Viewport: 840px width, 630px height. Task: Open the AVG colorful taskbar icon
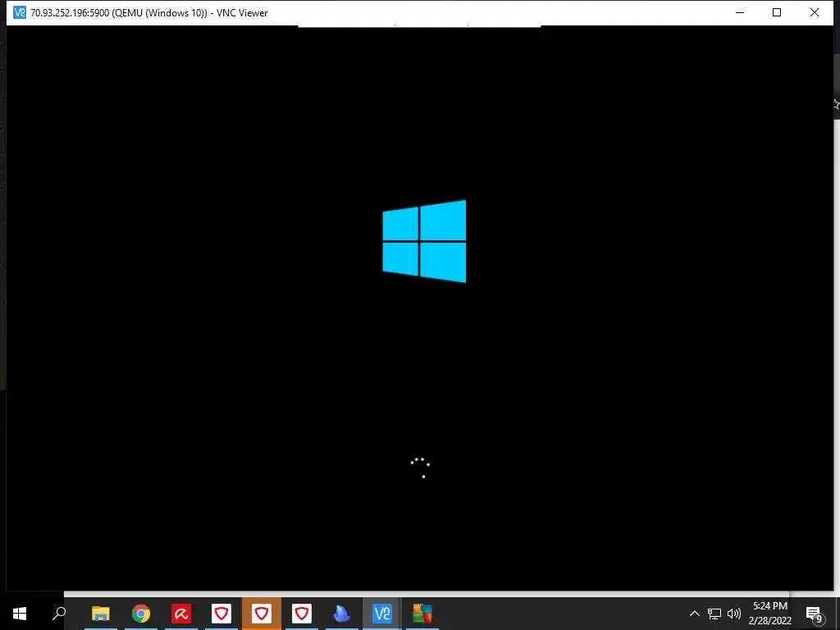click(x=422, y=614)
